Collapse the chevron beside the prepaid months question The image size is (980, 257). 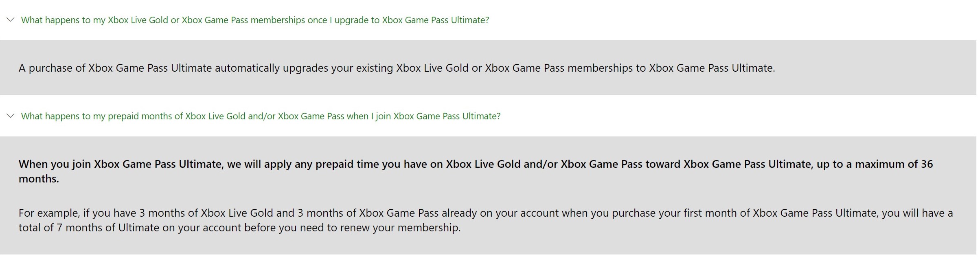11,116
